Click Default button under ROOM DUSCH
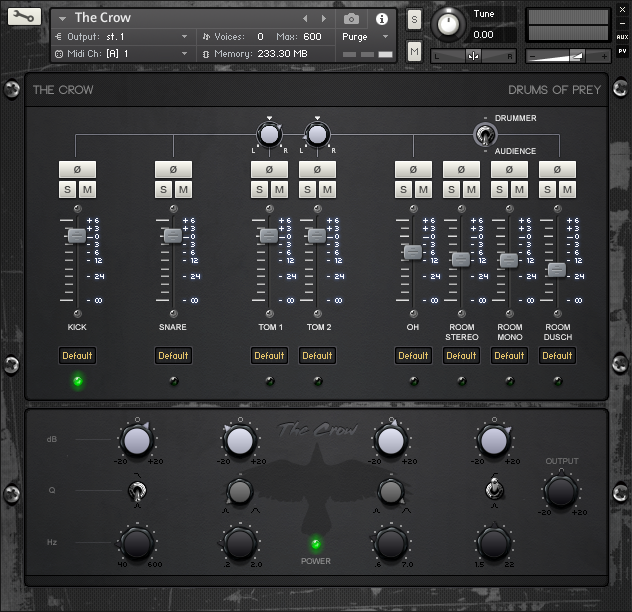Viewport: 632px width, 612px height. point(557,355)
